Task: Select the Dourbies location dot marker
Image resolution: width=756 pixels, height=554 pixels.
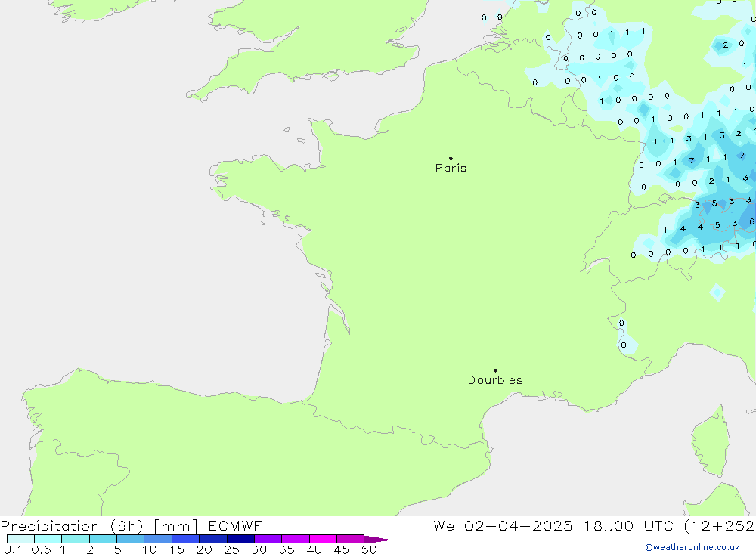Action: point(495,370)
